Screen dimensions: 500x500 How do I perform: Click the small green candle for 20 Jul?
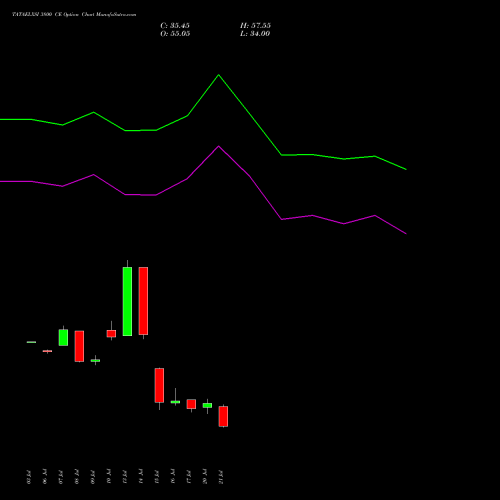pyautogui.click(x=207, y=405)
